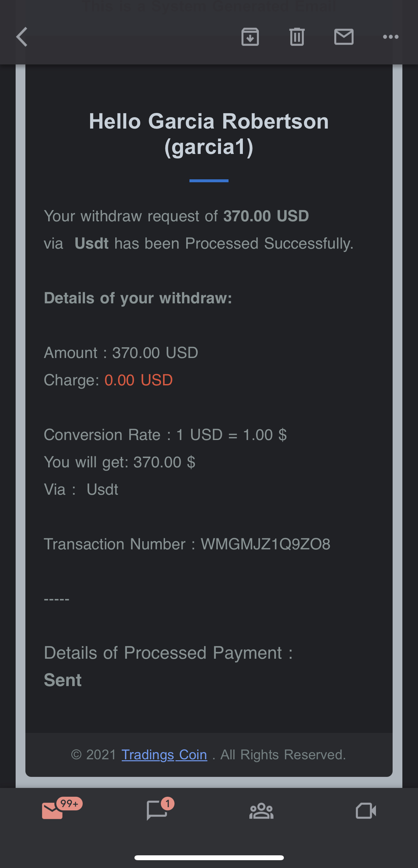Tap the transaction number WMGMJZ1Q9ZO8
Image resolution: width=418 pixels, height=868 pixels.
point(265,544)
